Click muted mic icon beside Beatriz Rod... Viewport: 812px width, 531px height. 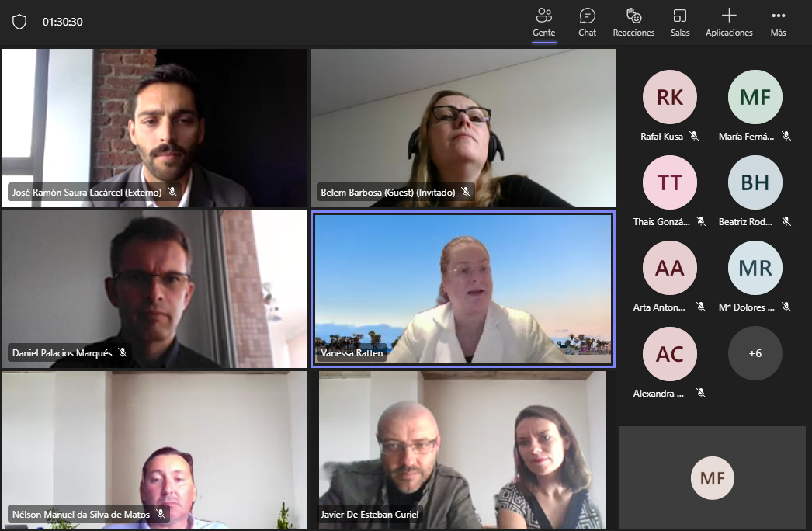786,222
